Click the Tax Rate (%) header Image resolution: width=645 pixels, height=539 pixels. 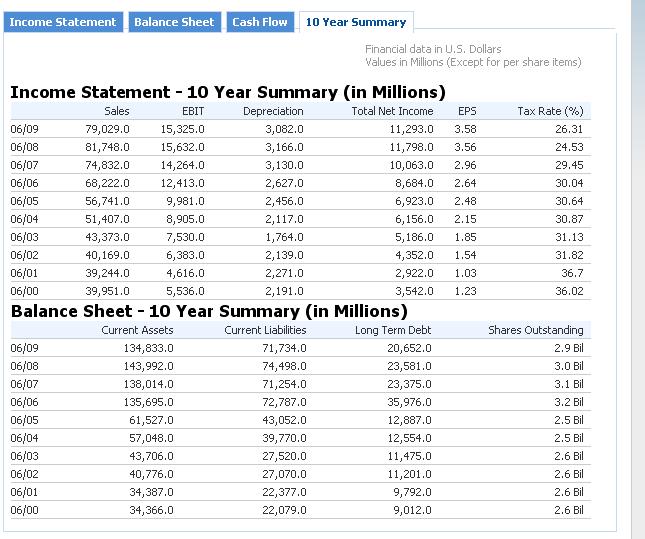(x=550, y=111)
